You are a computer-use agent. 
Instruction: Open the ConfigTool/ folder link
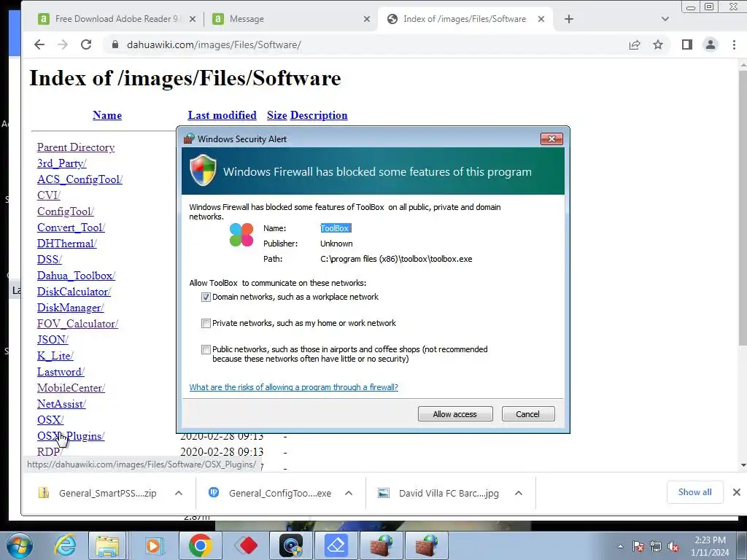pos(65,211)
